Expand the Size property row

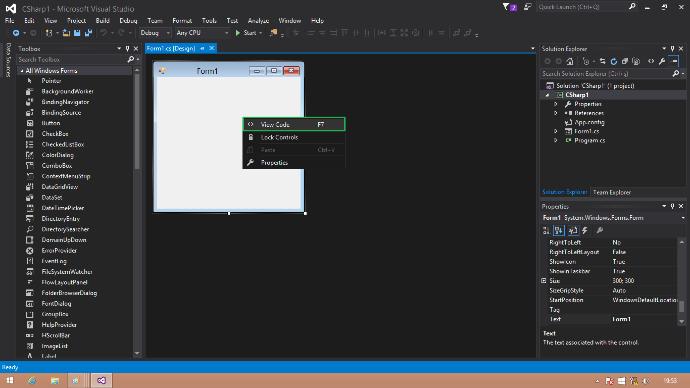click(x=544, y=281)
